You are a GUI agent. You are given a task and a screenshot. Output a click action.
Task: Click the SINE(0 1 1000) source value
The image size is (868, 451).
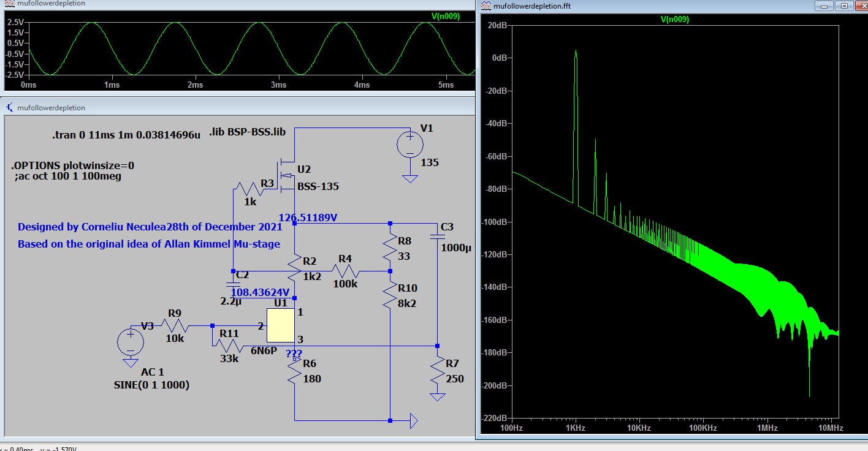pos(151,385)
